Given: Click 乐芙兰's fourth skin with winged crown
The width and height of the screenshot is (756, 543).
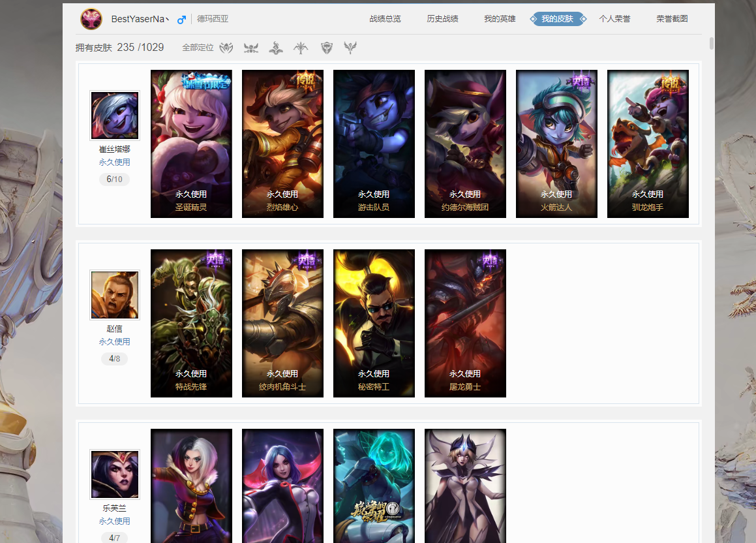Looking at the screenshot, I should (465, 486).
